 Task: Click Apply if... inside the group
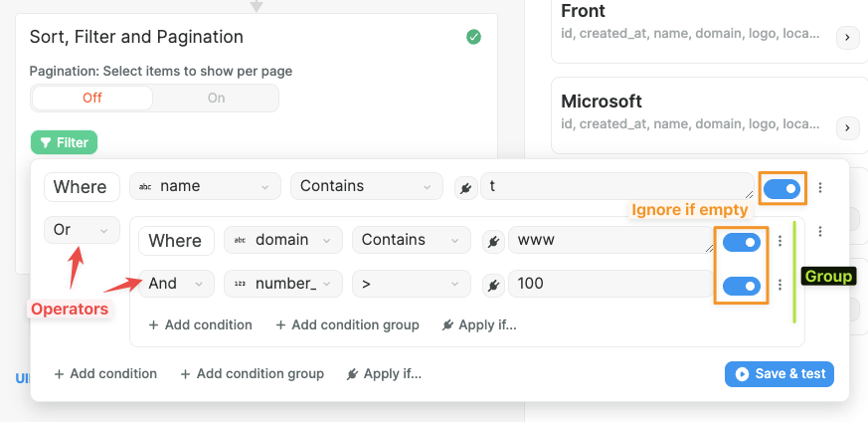pos(479,324)
